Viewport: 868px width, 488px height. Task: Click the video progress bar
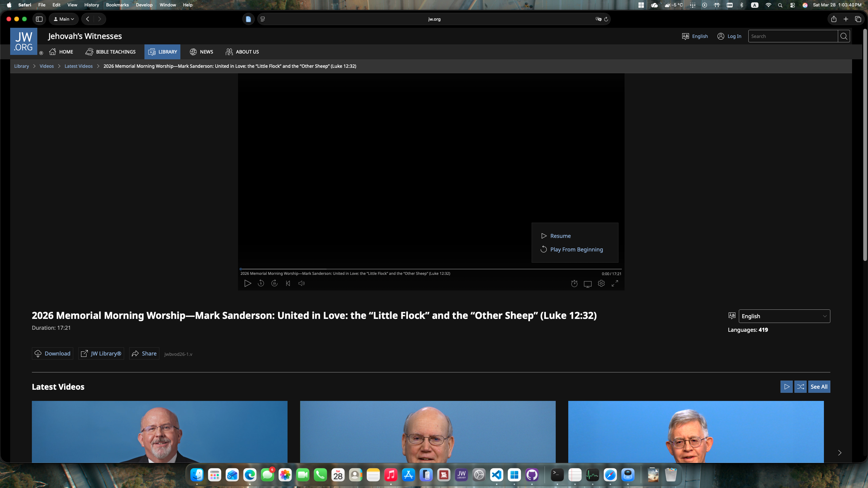(431, 269)
